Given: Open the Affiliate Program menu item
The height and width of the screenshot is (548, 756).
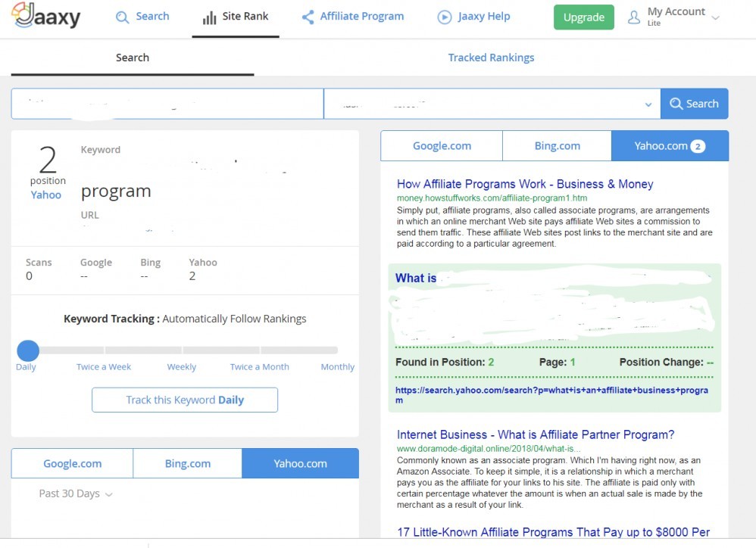Looking at the screenshot, I should (361, 17).
